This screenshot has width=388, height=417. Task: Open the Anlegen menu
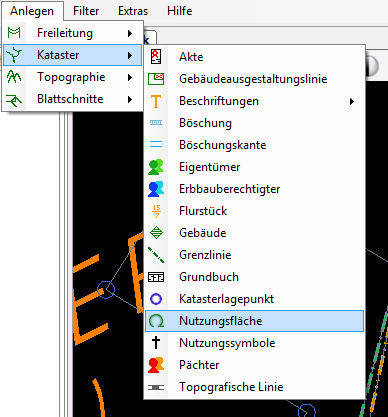[x=32, y=11]
